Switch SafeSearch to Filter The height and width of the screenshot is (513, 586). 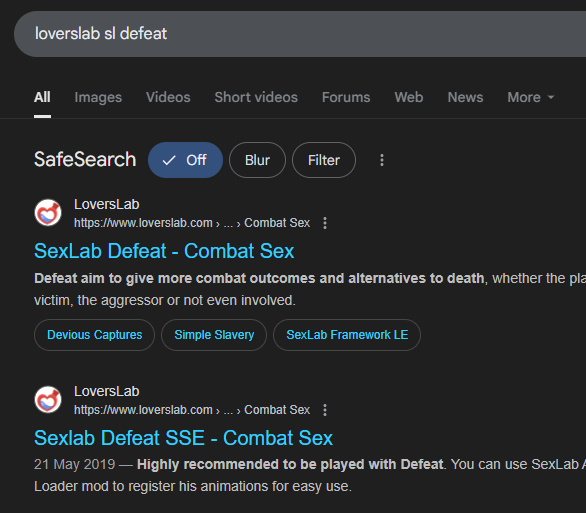(x=324, y=160)
